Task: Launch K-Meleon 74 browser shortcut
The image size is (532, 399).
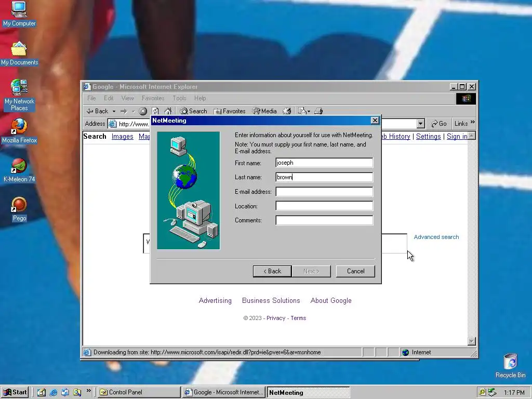Action: coord(19,170)
